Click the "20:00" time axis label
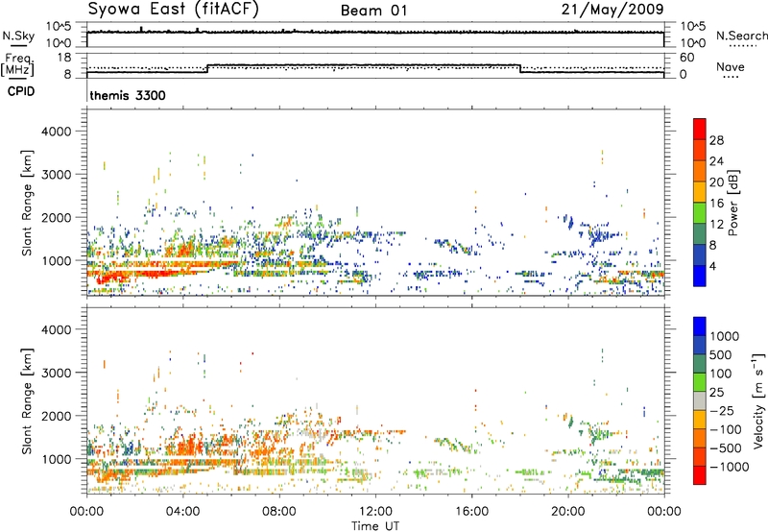 (568, 512)
